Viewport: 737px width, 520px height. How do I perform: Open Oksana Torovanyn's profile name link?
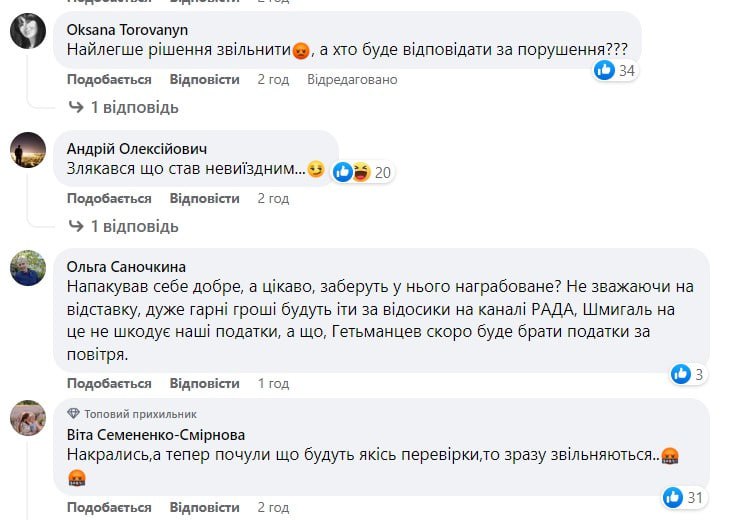click(125, 29)
